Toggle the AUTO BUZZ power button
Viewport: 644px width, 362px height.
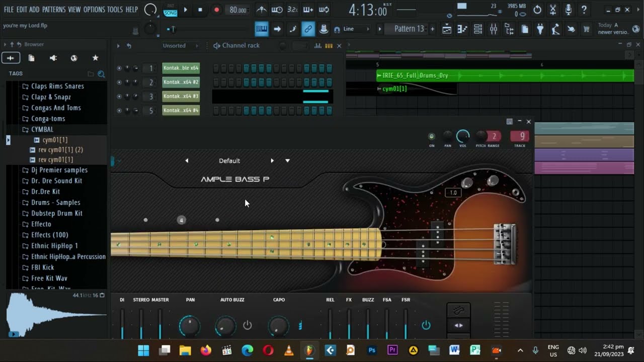(248, 325)
